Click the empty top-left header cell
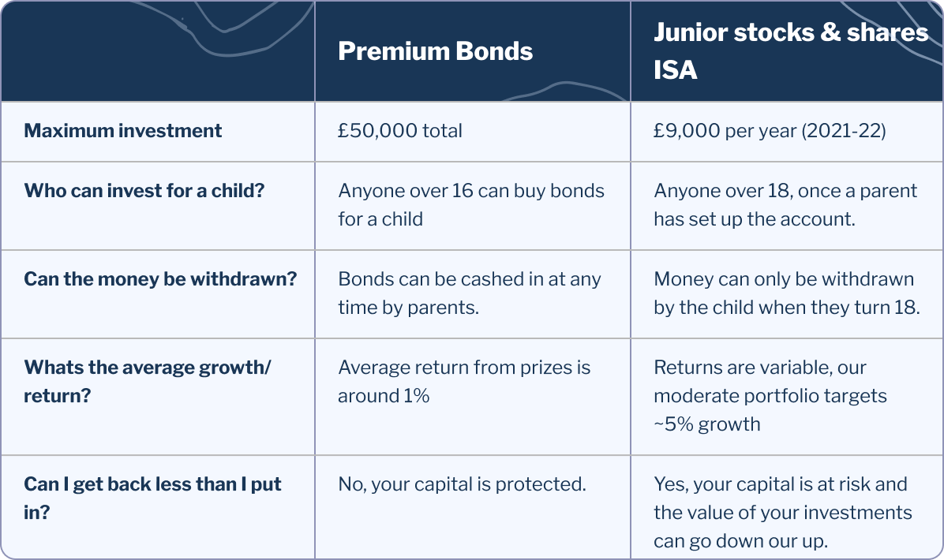Screen dimensions: 944x560 (x=158, y=51)
